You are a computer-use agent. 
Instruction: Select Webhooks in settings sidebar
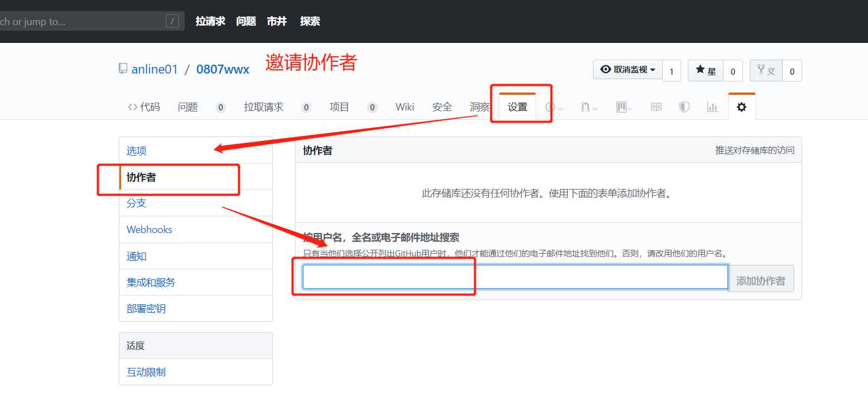196,229
